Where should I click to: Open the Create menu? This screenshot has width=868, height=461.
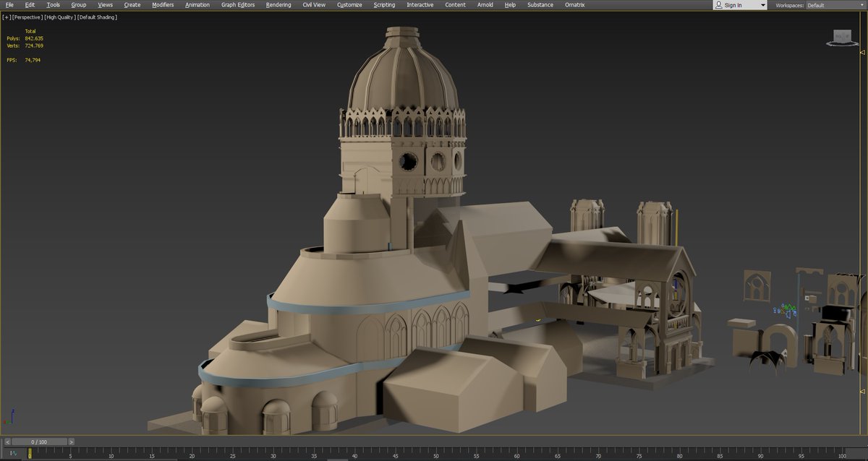point(132,5)
